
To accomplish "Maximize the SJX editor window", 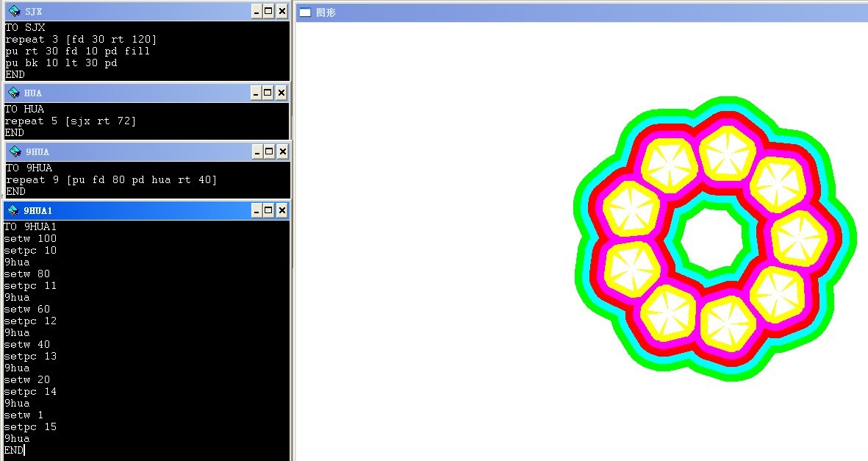I will click(268, 11).
